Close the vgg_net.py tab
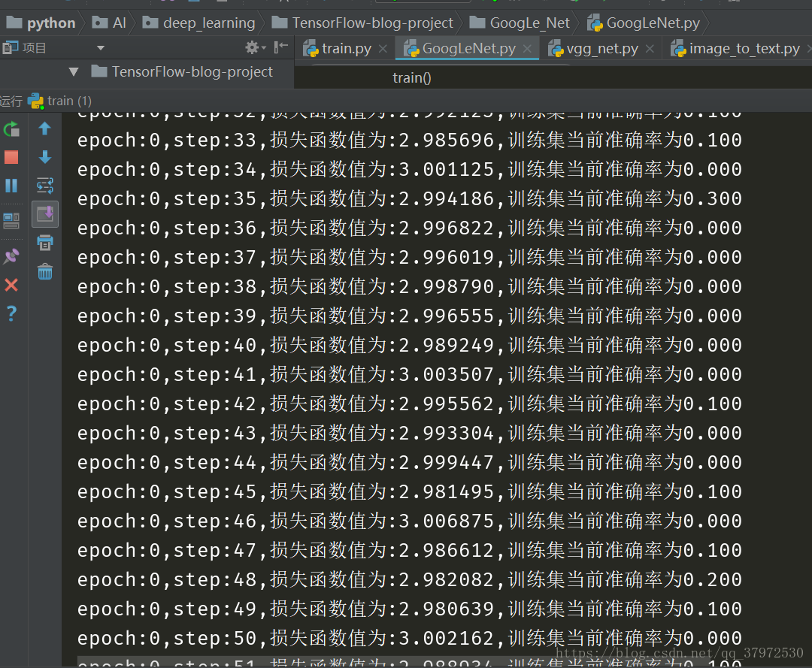 [650, 49]
